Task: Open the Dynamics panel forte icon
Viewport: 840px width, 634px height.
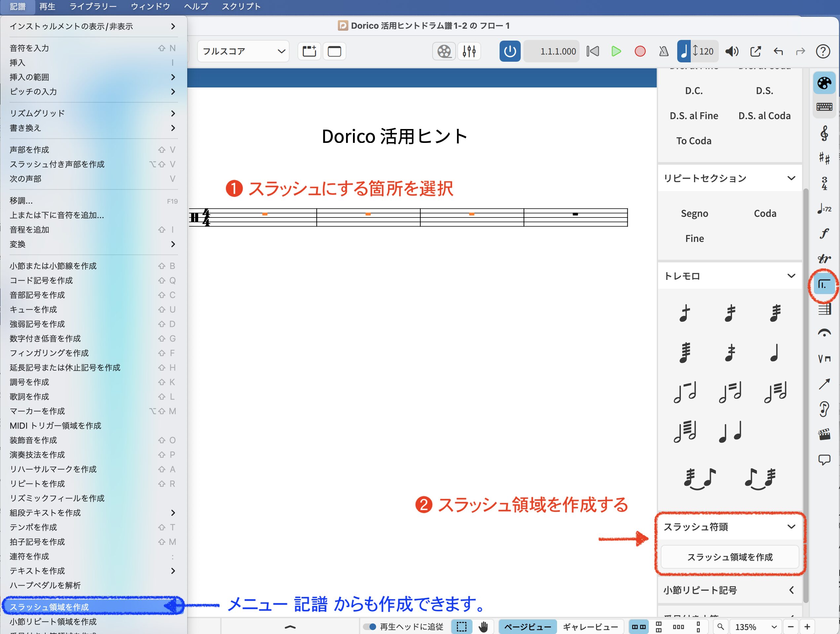Action: pos(824,233)
